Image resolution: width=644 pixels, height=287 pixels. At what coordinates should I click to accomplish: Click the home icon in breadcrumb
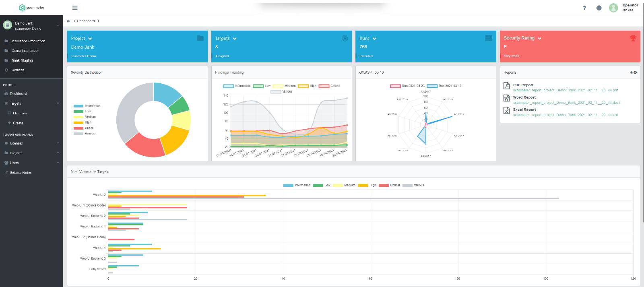pyautogui.click(x=68, y=21)
